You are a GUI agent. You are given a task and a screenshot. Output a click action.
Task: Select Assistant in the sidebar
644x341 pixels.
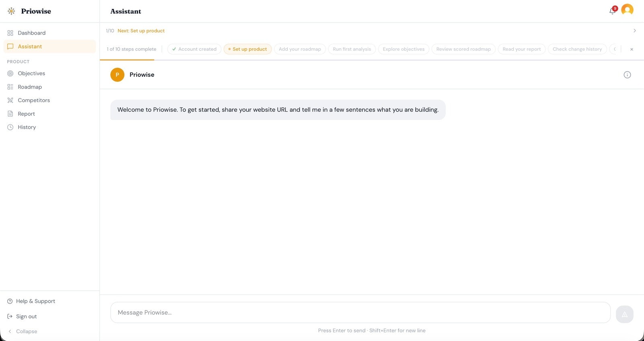coord(50,47)
